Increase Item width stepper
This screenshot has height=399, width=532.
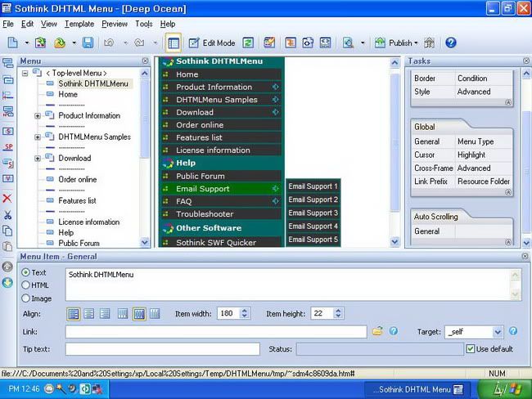245,310
